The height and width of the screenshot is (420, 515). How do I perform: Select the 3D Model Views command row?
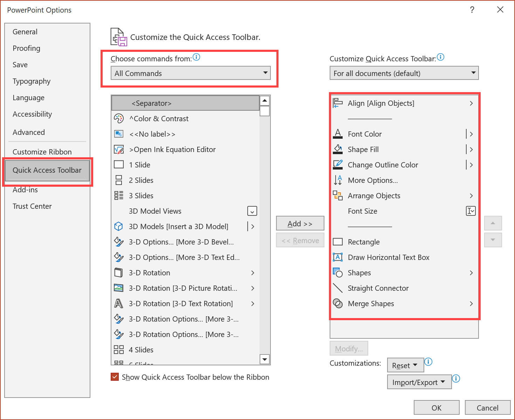(x=185, y=211)
